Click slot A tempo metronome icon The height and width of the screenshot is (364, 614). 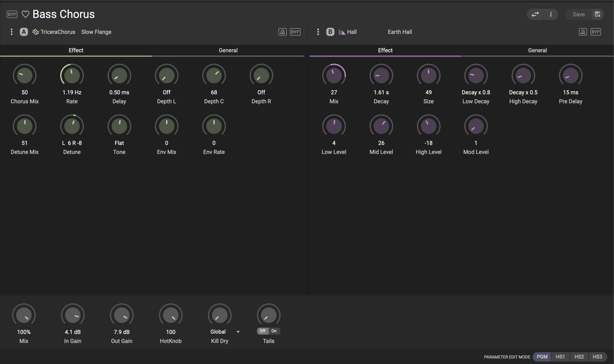tap(282, 32)
